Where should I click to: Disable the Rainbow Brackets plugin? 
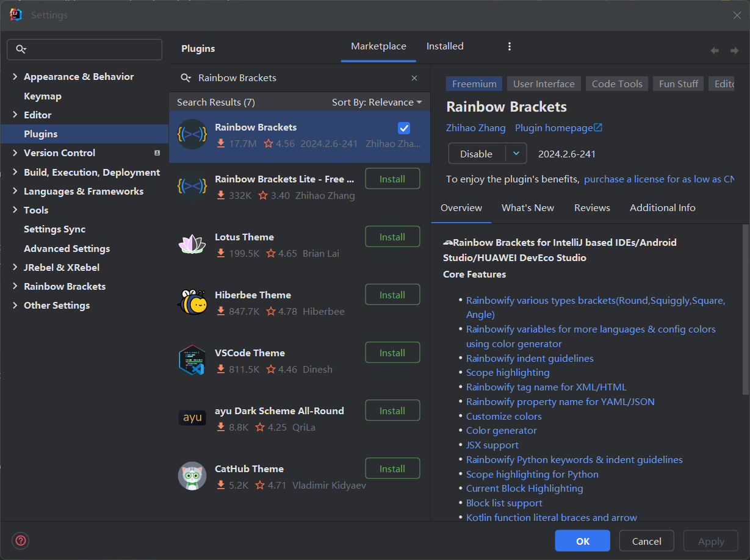pyautogui.click(x=477, y=154)
